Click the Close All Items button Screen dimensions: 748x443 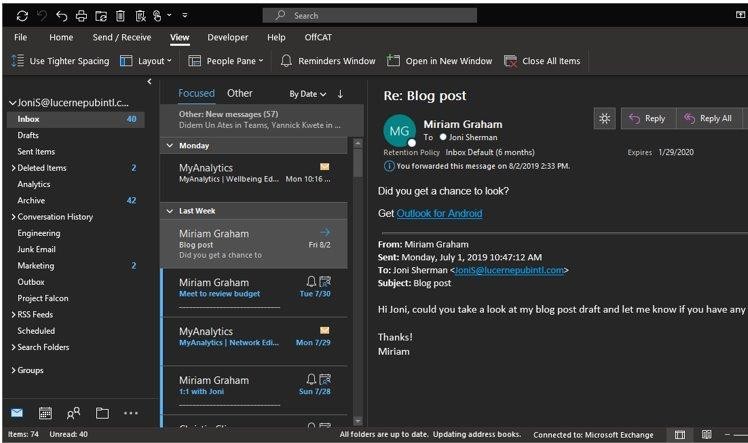[x=542, y=61]
